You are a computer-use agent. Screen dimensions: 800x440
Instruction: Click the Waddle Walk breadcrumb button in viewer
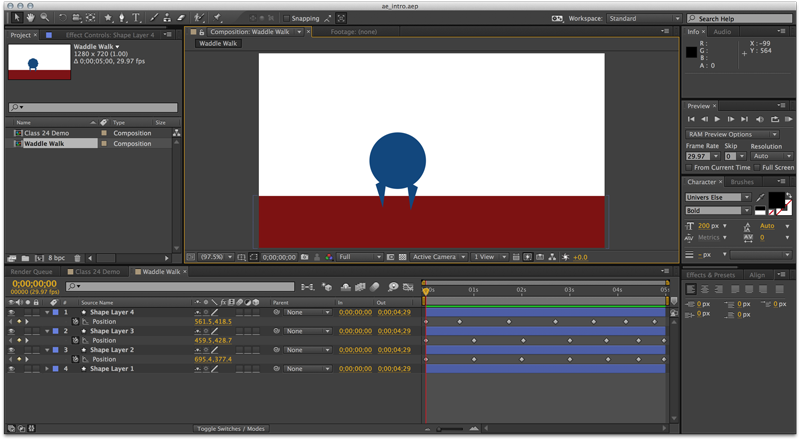(218, 44)
